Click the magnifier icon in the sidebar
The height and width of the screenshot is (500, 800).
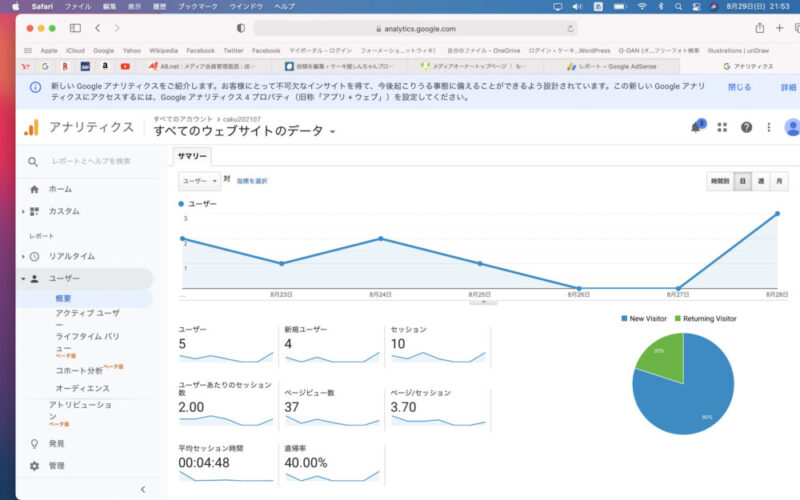click(33, 162)
